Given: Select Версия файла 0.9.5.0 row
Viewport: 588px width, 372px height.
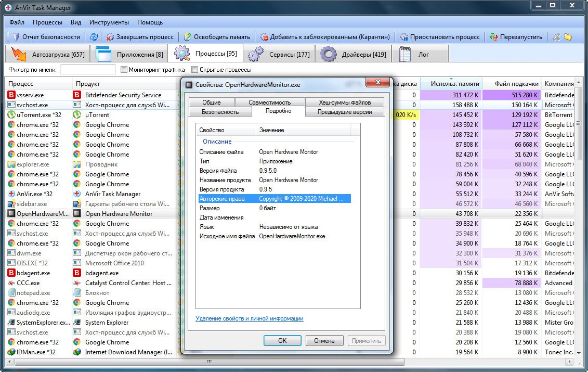Looking at the screenshot, I should tap(275, 171).
